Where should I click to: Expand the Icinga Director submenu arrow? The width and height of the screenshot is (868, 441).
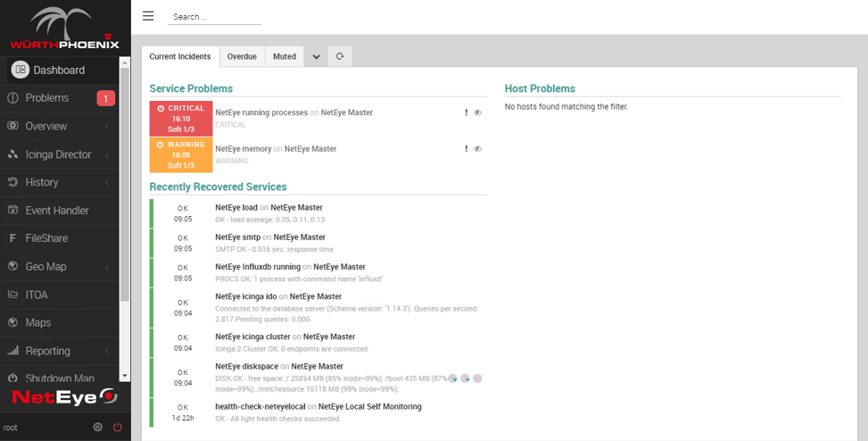point(107,155)
